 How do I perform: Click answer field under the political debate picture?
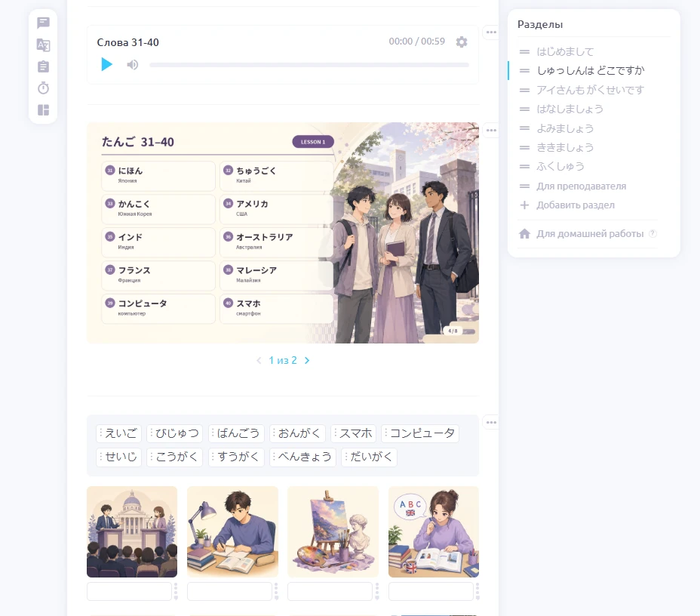(x=130, y=591)
